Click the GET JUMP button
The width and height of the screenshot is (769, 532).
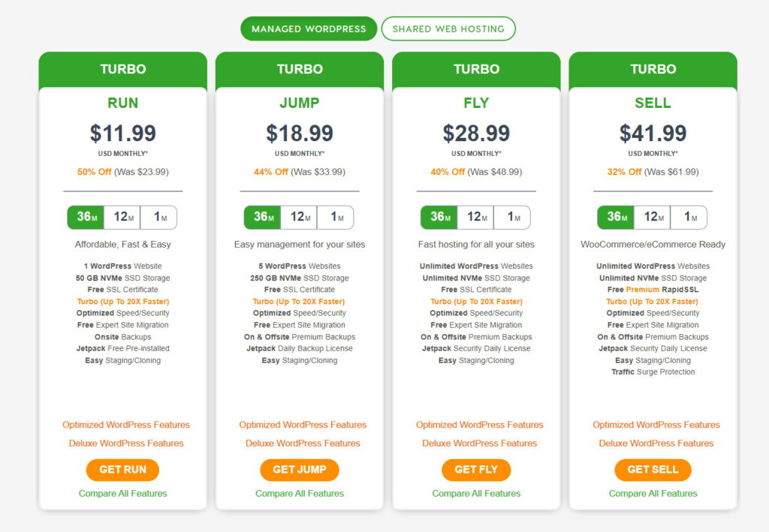[x=299, y=470]
